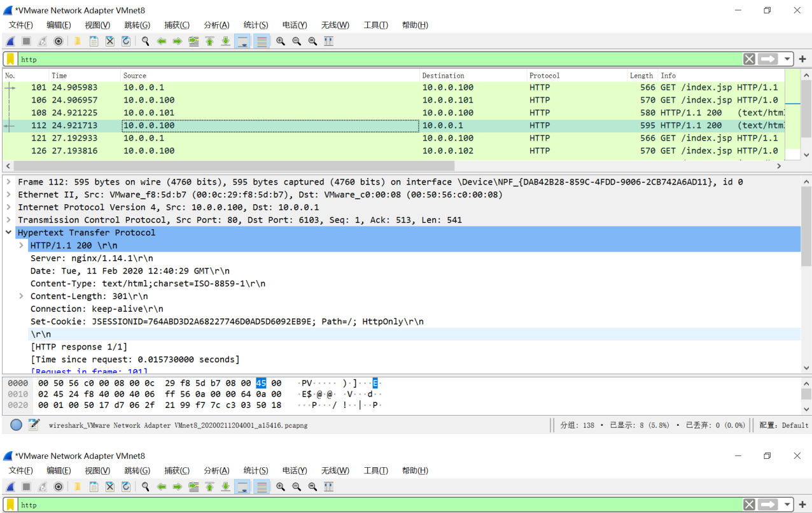Jump to the last packet, upper toolbar
This screenshot has height=513, width=812.
[225, 41]
